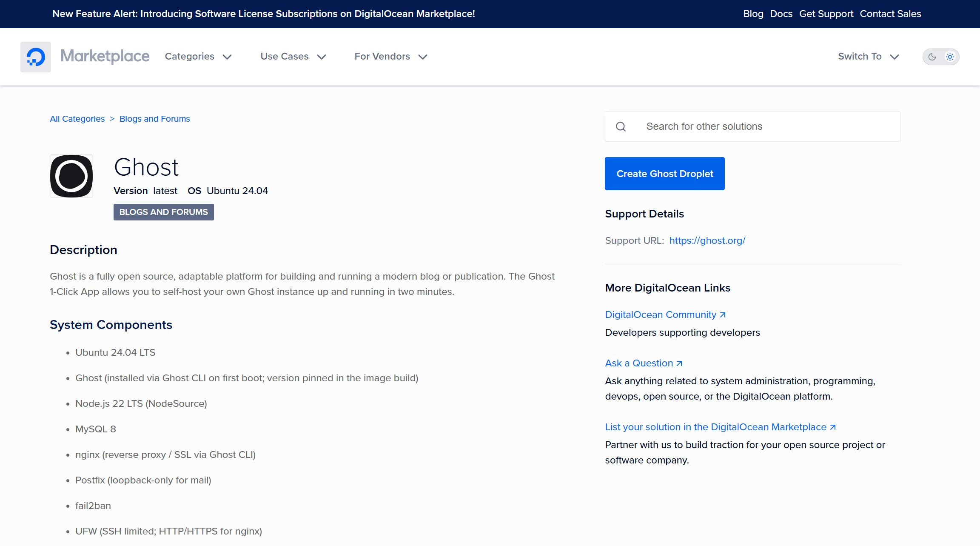Open the Docs link in top bar

click(x=781, y=14)
